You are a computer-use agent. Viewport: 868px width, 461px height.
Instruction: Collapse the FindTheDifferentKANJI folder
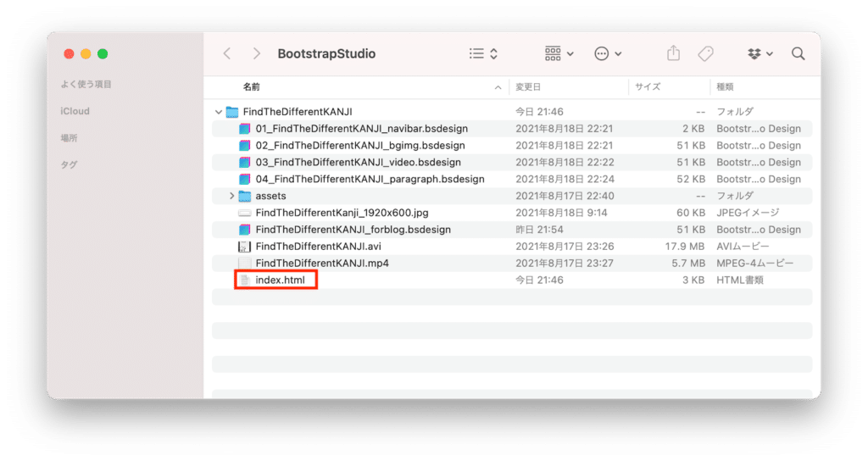click(220, 112)
